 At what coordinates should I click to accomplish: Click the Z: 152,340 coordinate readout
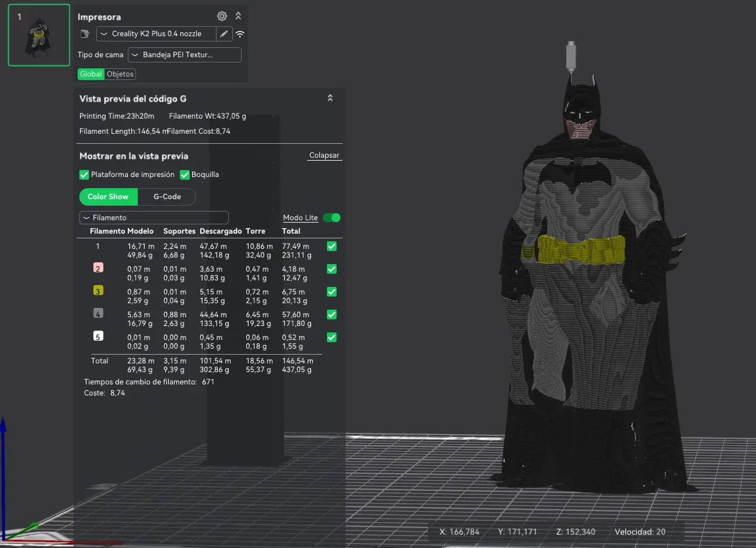(x=576, y=532)
